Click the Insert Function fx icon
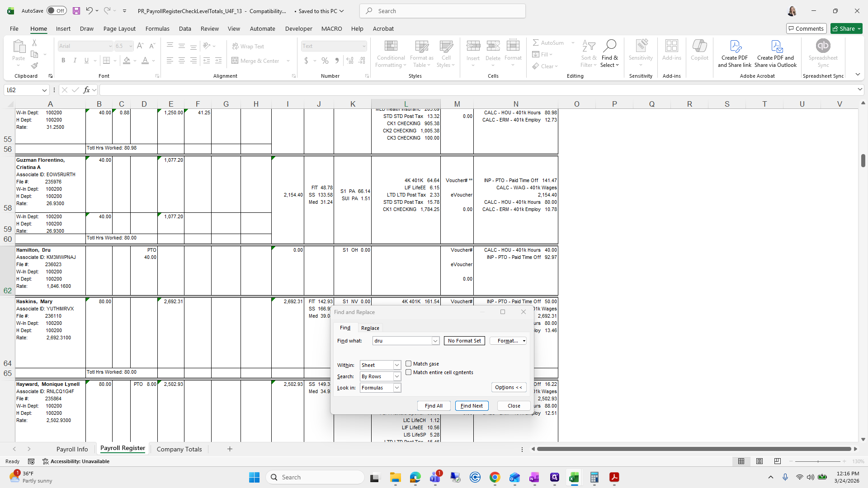Viewport: 868px width, 488px height. (86, 90)
